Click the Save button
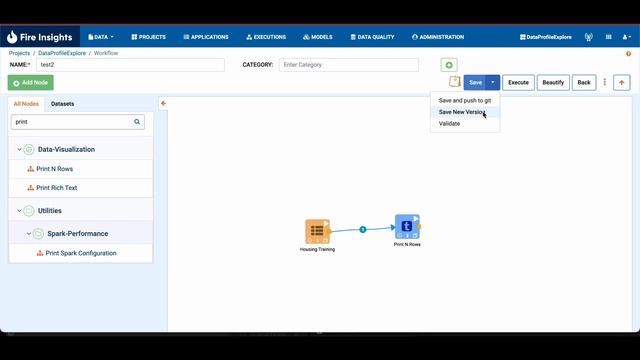Viewport: 640px width, 360px height. tap(475, 82)
